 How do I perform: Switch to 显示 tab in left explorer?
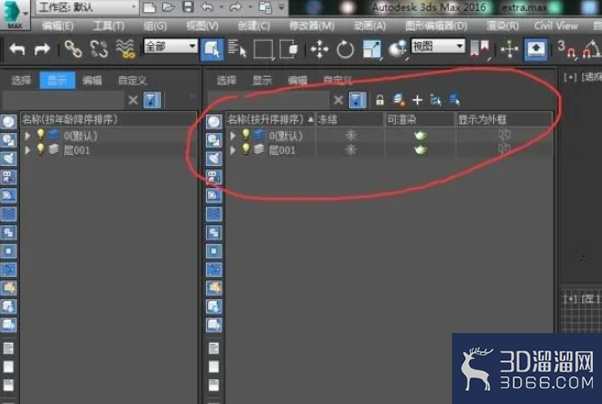pyautogui.click(x=57, y=80)
